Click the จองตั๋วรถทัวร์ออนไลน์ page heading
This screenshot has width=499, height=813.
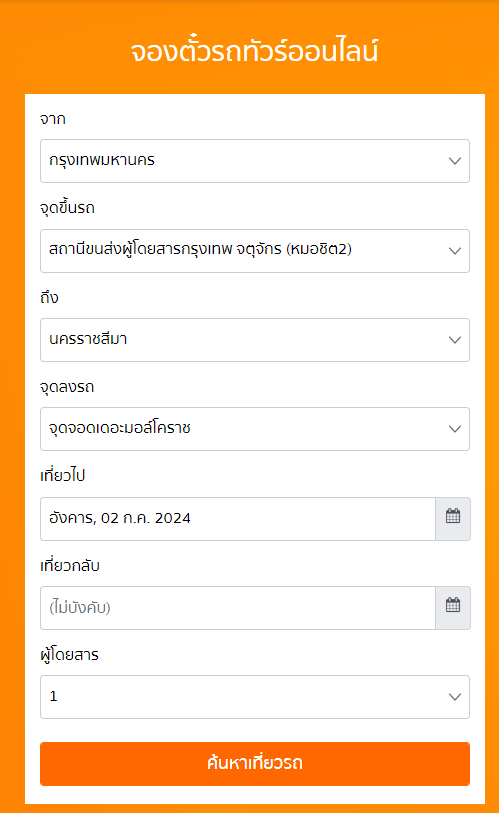pyautogui.click(x=254, y=51)
